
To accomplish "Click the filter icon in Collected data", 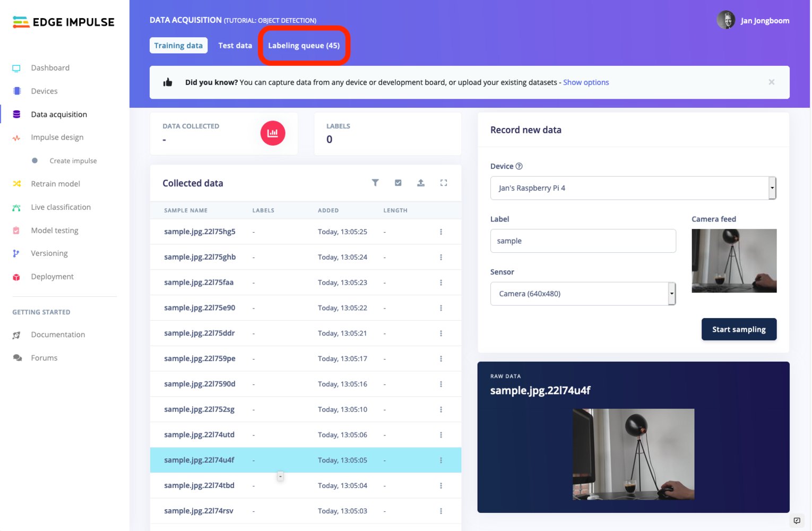I will click(375, 183).
